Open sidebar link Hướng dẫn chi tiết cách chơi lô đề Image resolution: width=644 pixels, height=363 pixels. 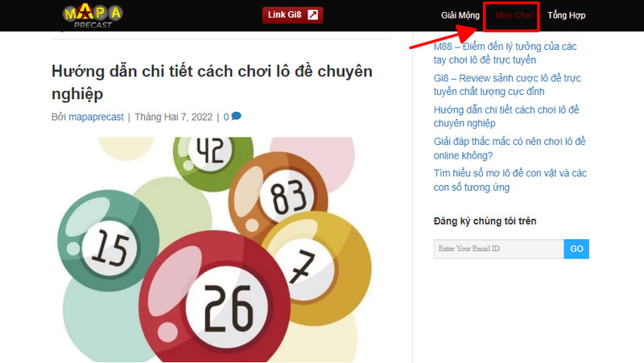(506, 116)
